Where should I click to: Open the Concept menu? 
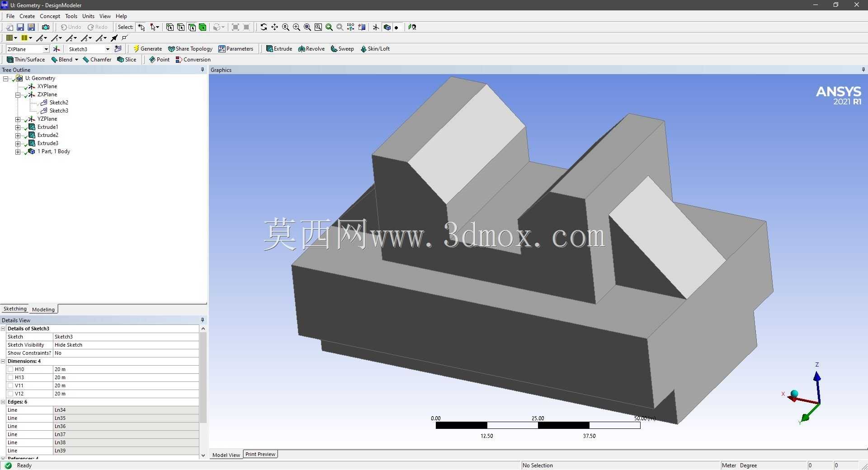[50, 16]
